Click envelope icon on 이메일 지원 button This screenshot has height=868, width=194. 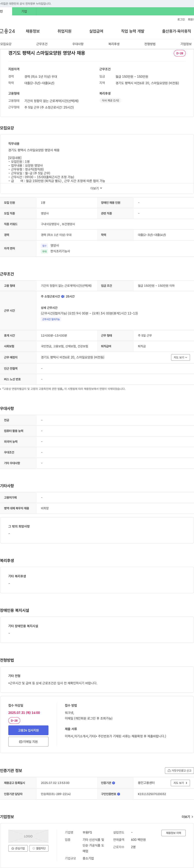21,742
